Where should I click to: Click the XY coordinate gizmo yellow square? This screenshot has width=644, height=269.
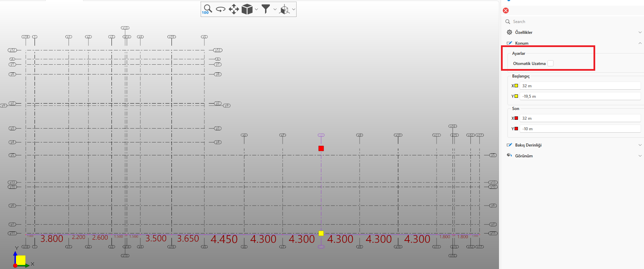click(21, 260)
